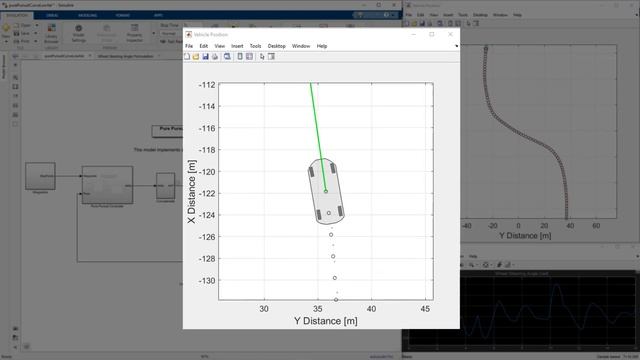Open Tools menu in Vehicle Position window
Viewport: 640px width, 360px height.
(x=256, y=46)
